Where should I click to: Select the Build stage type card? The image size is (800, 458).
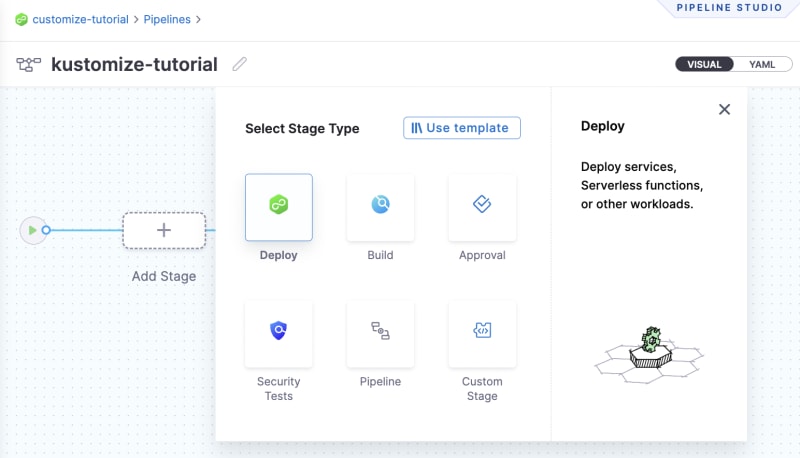(380, 207)
